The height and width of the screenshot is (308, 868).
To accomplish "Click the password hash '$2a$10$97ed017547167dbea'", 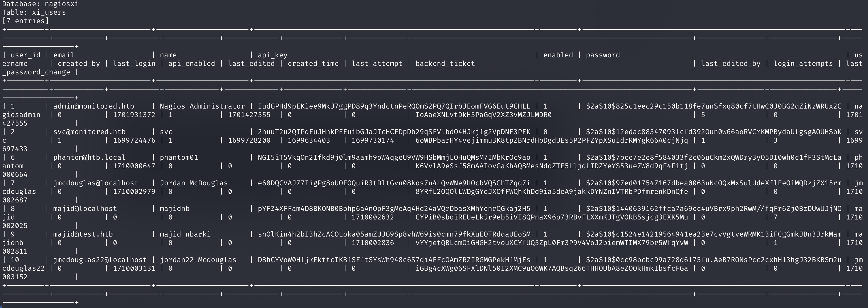I will click(714, 183).
